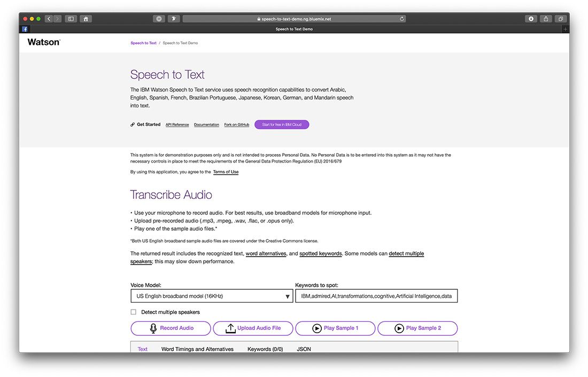The image size is (588, 377).
Task: Show all tabs overview icon
Action: (561, 19)
